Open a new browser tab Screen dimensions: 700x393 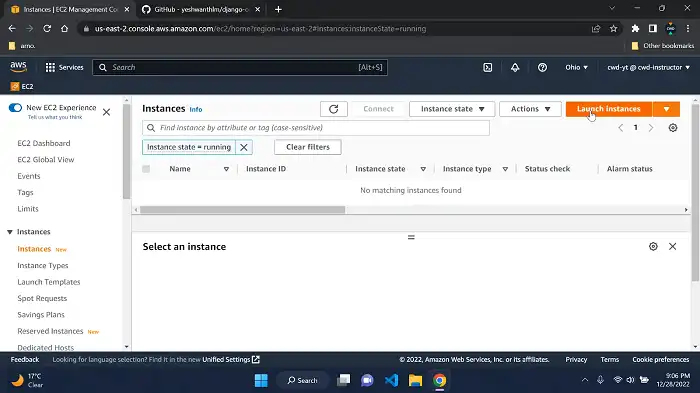pyautogui.click(x=278, y=9)
